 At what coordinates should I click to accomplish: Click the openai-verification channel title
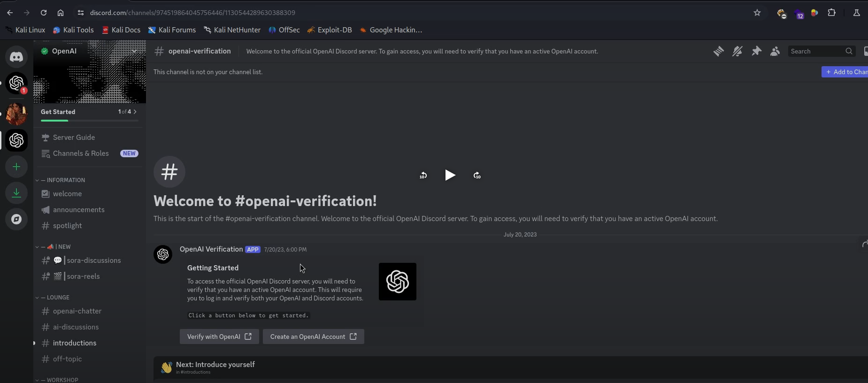(x=200, y=51)
